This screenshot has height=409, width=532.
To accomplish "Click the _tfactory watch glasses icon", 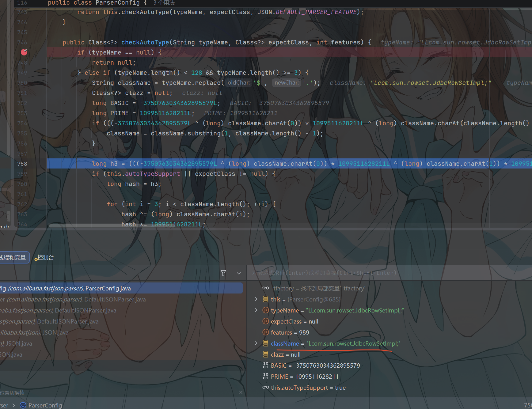I will click(x=266, y=288).
